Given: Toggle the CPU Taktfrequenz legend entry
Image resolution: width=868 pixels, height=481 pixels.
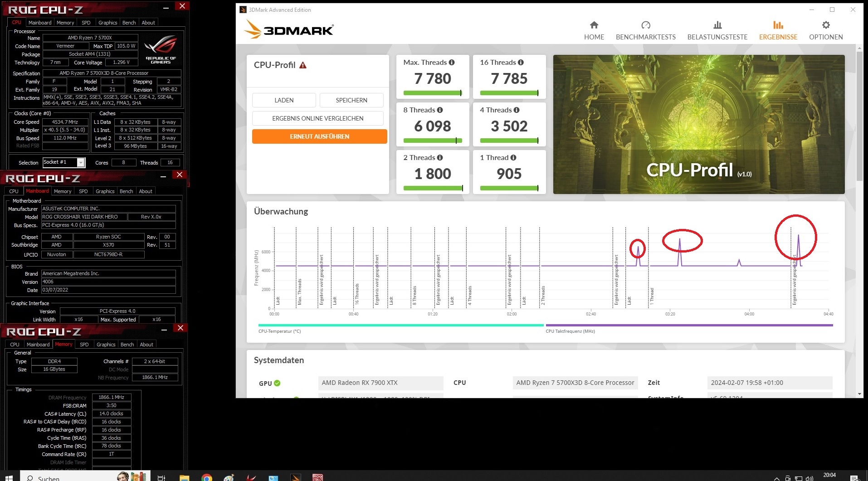Looking at the screenshot, I should point(571,331).
